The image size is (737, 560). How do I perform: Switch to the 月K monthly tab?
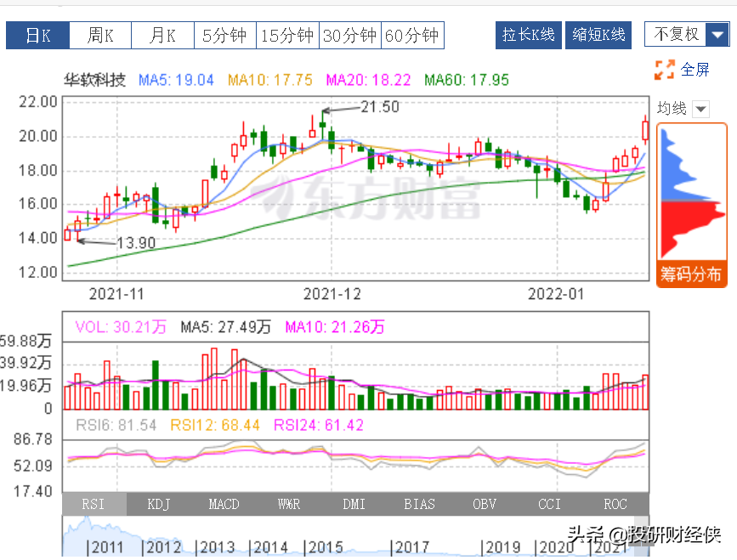pyautogui.click(x=162, y=35)
